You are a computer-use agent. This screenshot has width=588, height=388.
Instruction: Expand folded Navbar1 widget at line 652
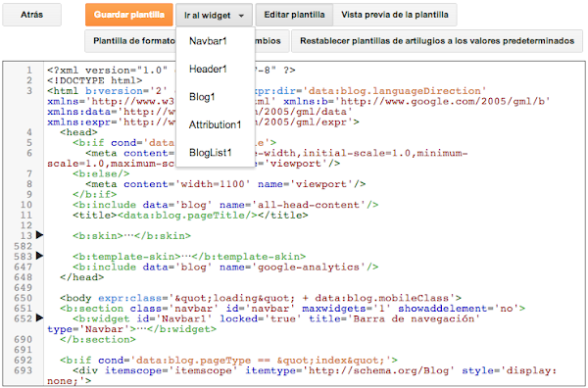point(39,317)
